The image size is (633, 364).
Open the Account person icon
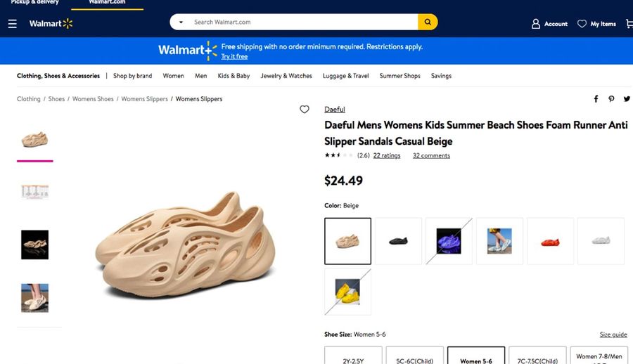[536, 24]
